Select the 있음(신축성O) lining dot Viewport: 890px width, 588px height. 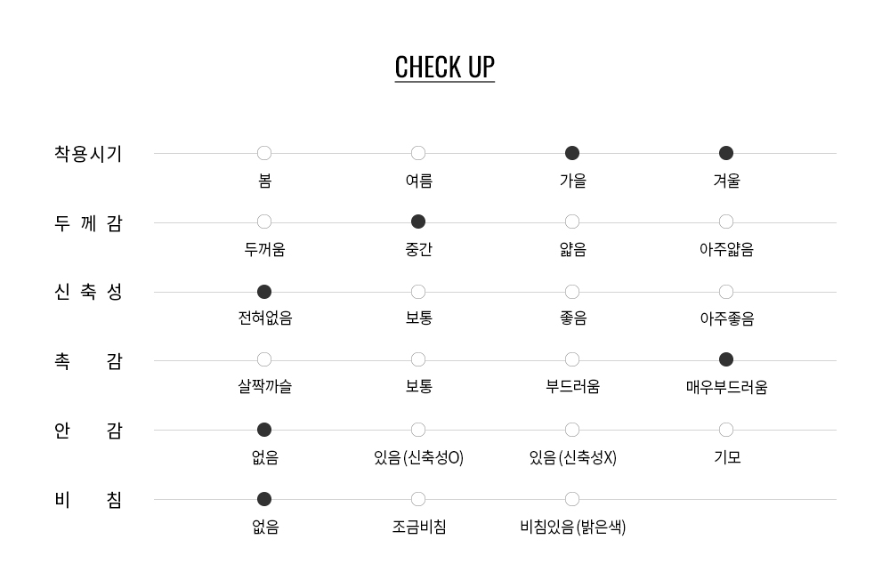(x=418, y=430)
